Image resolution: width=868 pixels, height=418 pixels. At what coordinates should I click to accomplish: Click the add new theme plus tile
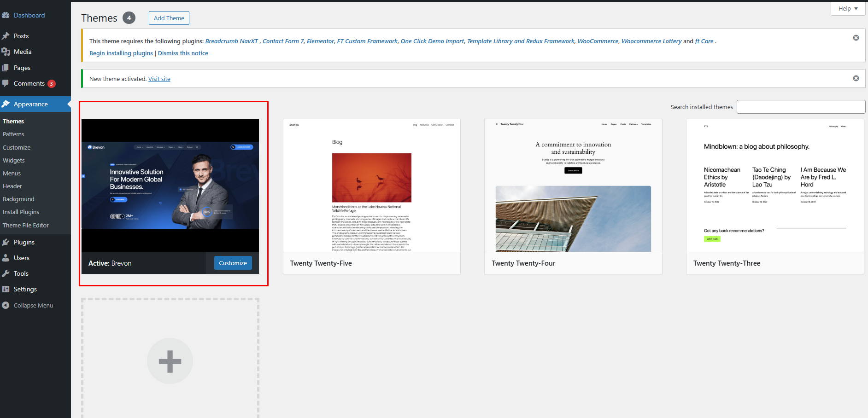click(x=170, y=361)
